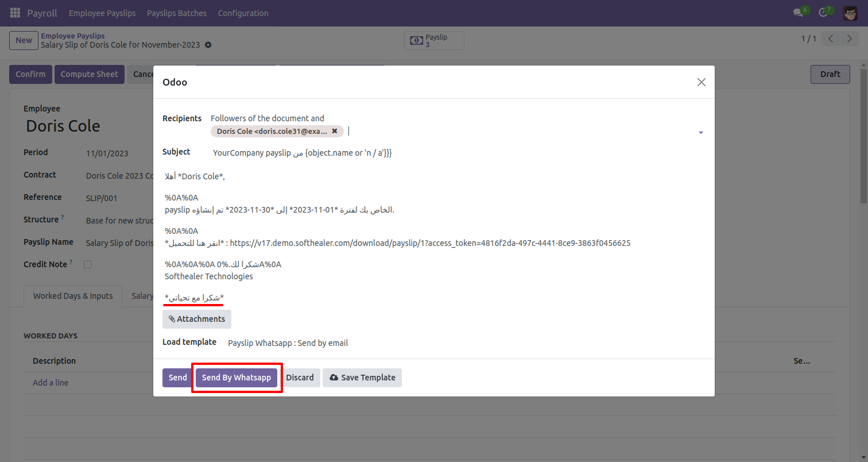Click the Send button in dialog

[x=178, y=378]
